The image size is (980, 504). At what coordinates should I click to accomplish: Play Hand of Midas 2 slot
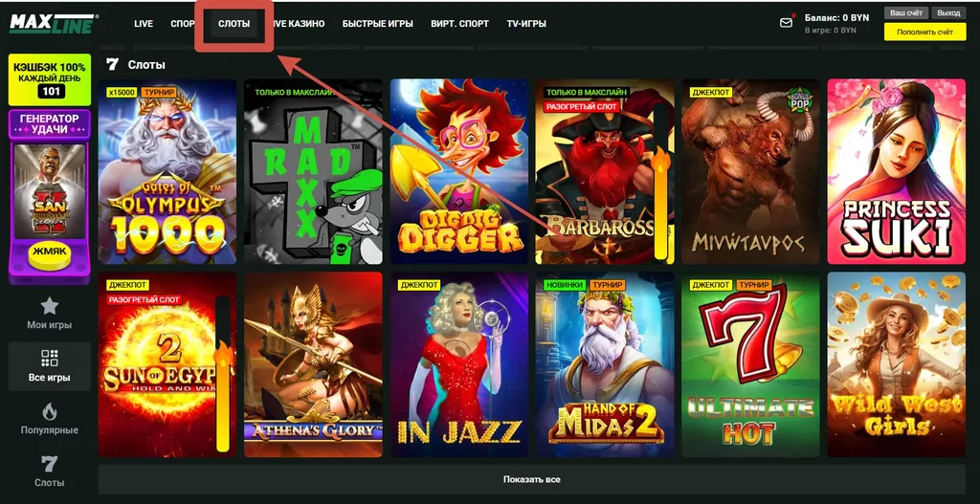tap(604, 364)
